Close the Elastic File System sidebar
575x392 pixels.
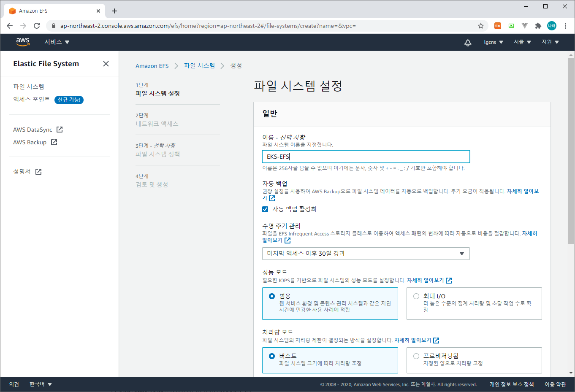(106, 64)
